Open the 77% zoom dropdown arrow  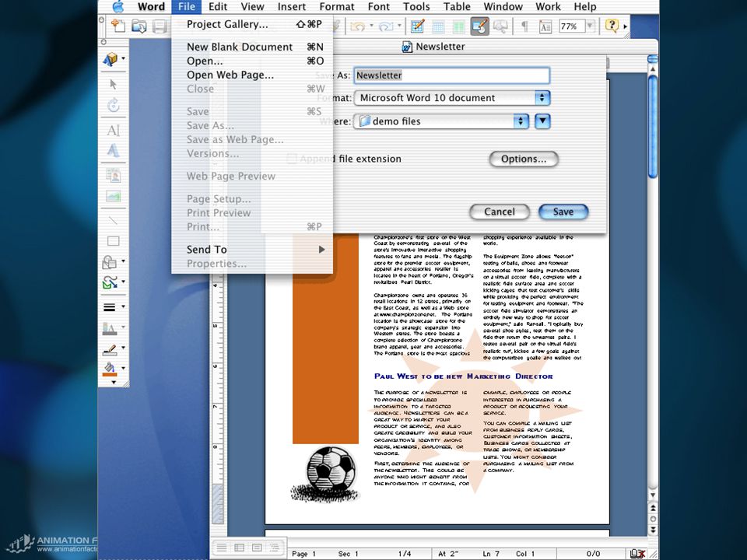pos(591,26)
